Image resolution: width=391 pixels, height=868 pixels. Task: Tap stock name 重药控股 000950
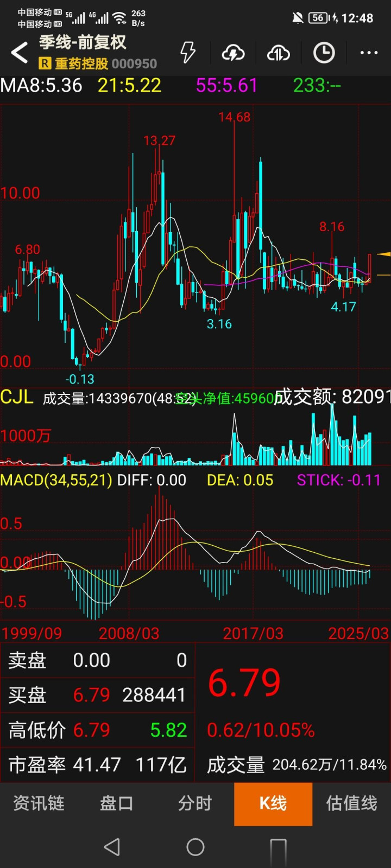tap(106, 64)
